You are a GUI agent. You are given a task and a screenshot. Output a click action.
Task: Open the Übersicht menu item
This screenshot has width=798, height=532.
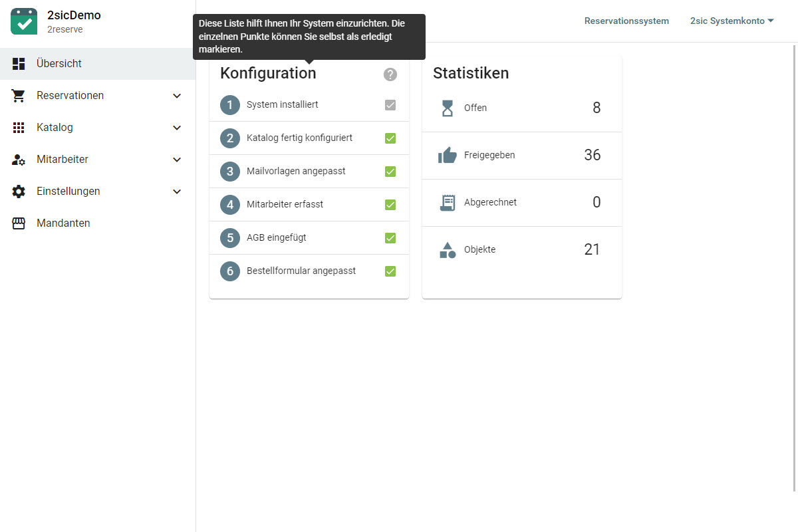point(59,64)
